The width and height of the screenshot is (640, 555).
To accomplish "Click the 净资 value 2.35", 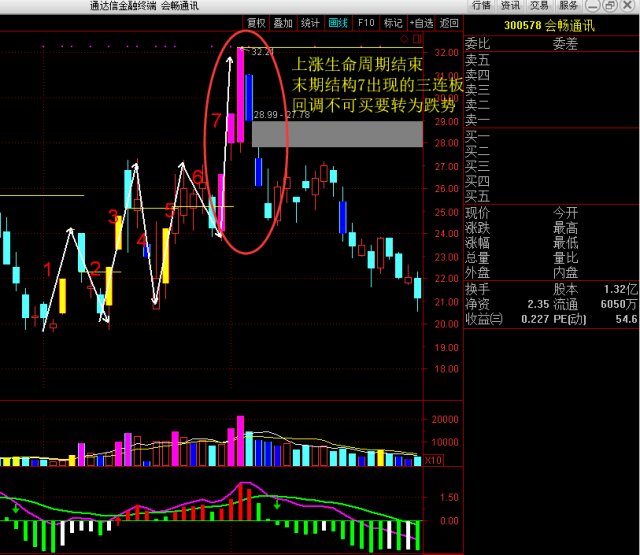I will point(538,304).
